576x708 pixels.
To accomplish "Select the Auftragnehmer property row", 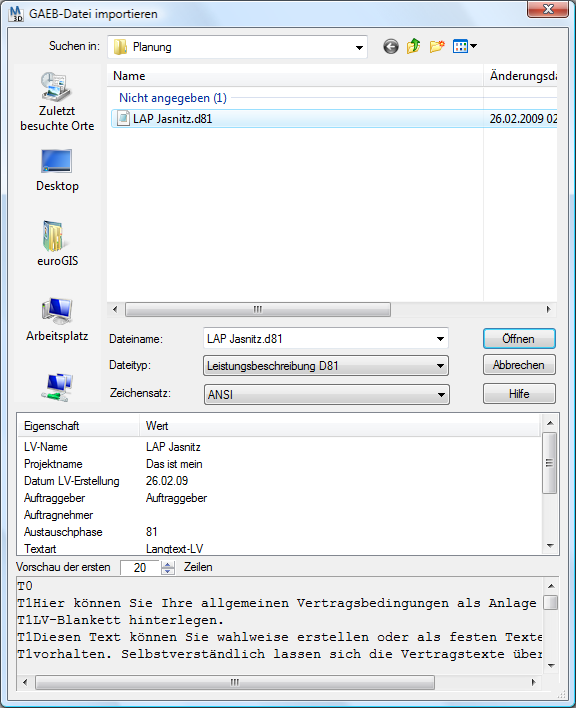I will [x=280, y=515].
